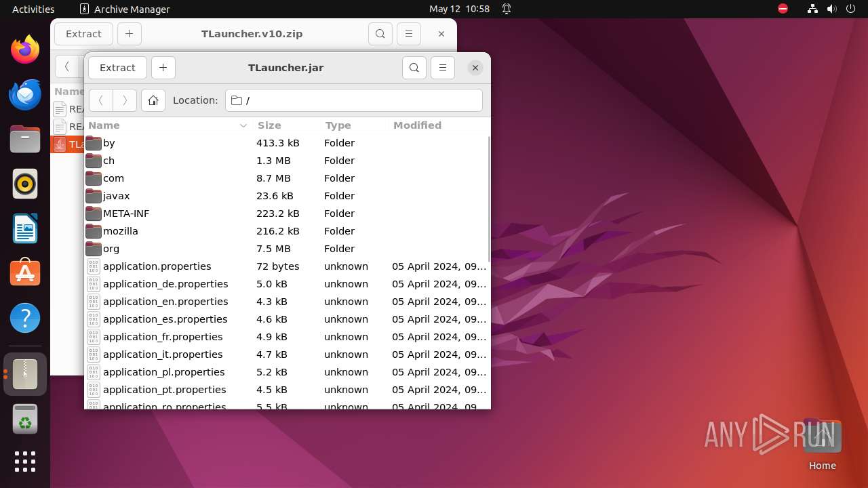
Task: Go forward using the next-location arrow
Action: pyautogui.click(x=125, y=100)
